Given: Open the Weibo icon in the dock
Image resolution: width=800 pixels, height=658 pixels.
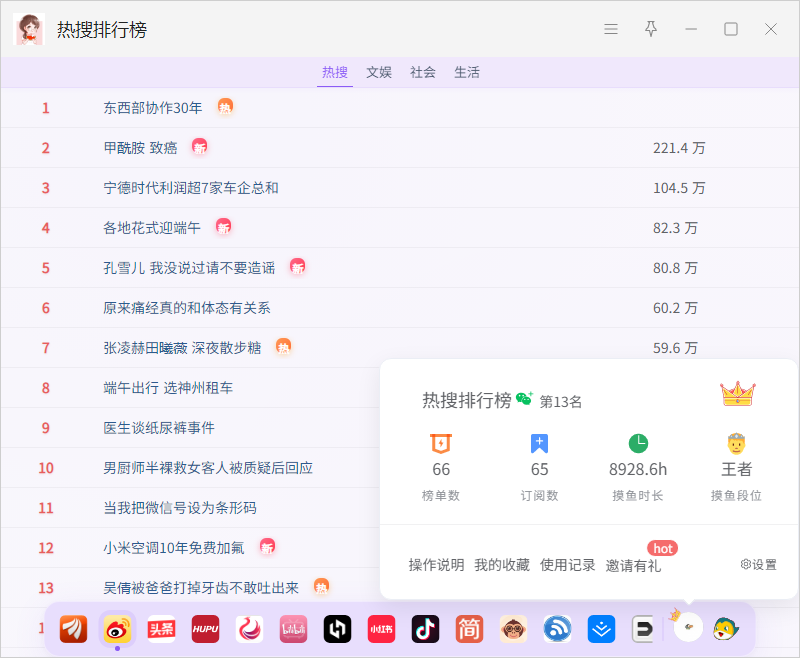Looking at the screenshot, I should 117,629.
